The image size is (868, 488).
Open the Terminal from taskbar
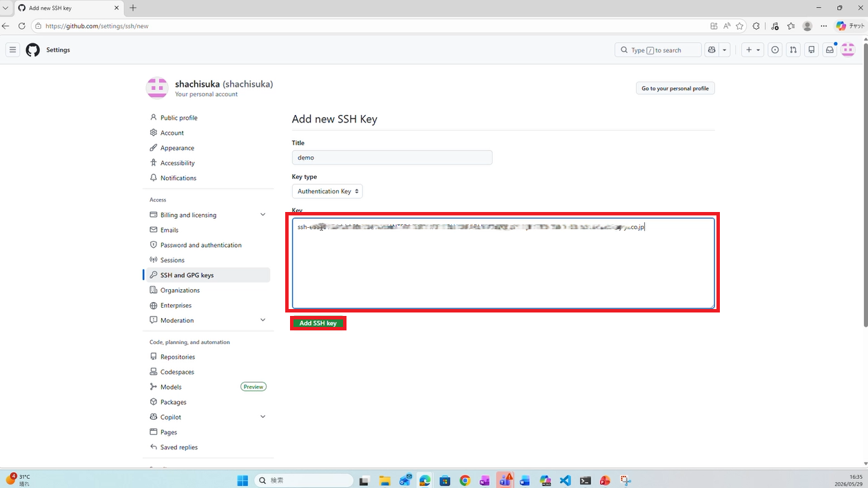[585, 480]
